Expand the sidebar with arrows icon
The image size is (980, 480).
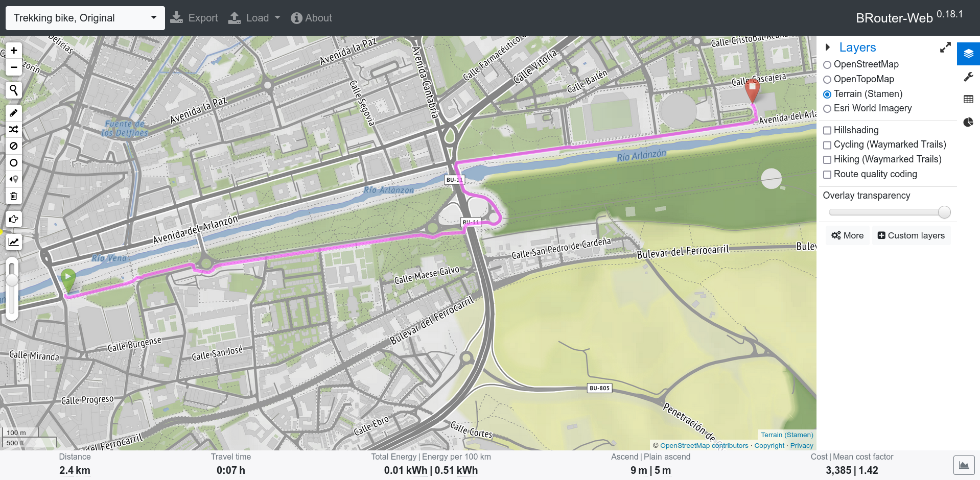coord(945,47)
